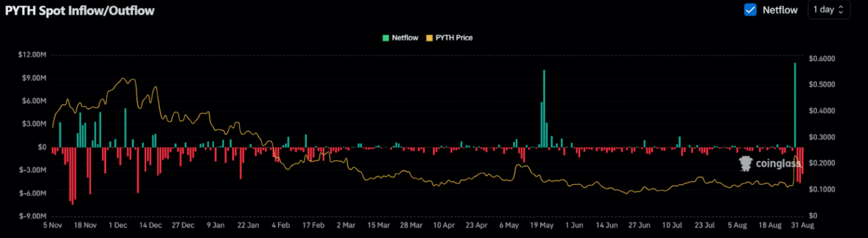The width and height of the screenshot is (868, 238).
Task: Click the $6.00M left axis label
Action: (x=34, y=101)
